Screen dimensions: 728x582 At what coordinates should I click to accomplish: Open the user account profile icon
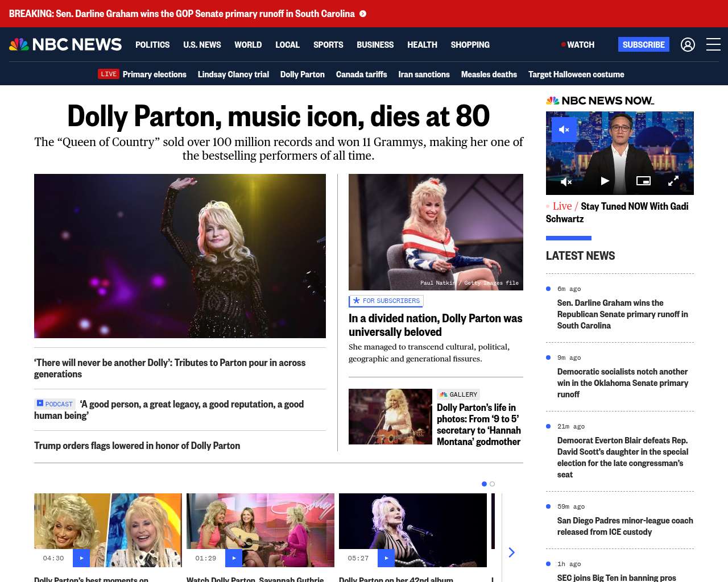click(x=688, y=44)
